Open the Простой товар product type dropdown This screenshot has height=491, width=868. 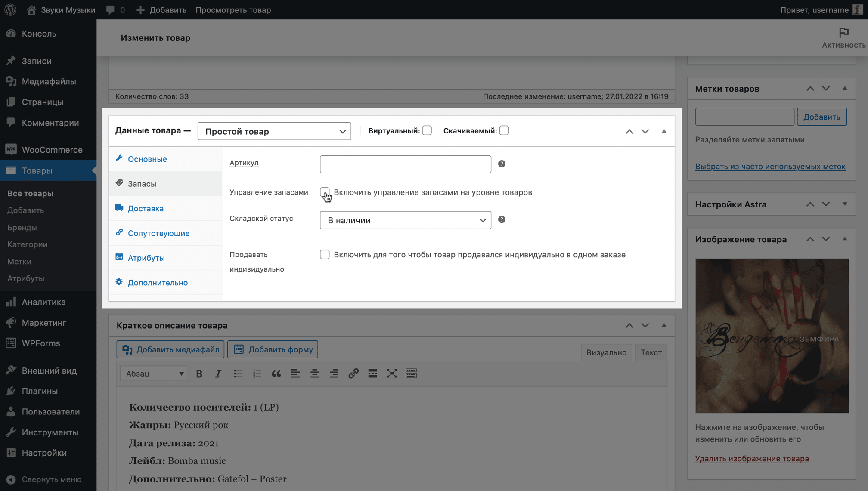point(274,131)
